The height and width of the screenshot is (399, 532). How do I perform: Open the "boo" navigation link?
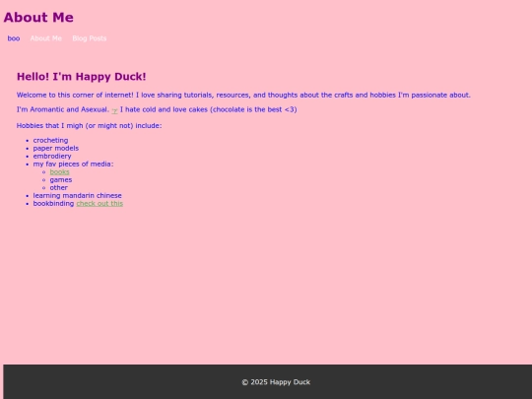tap(14, 38)
